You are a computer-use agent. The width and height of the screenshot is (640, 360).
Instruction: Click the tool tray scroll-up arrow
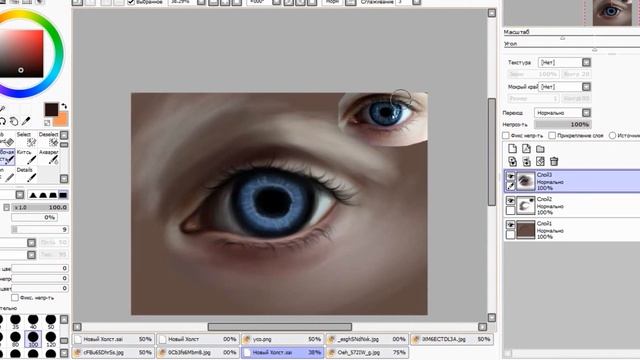pyautogui.click(x=64, y=135)
